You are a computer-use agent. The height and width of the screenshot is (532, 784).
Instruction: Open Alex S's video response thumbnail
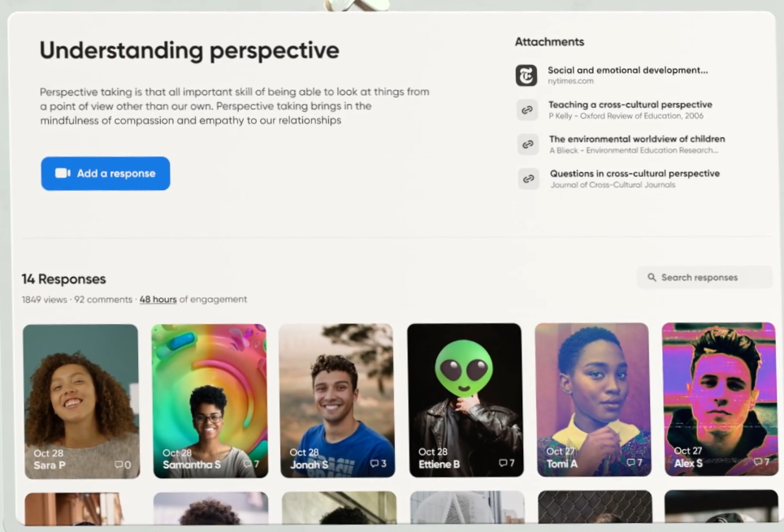[x=720, y=399]
